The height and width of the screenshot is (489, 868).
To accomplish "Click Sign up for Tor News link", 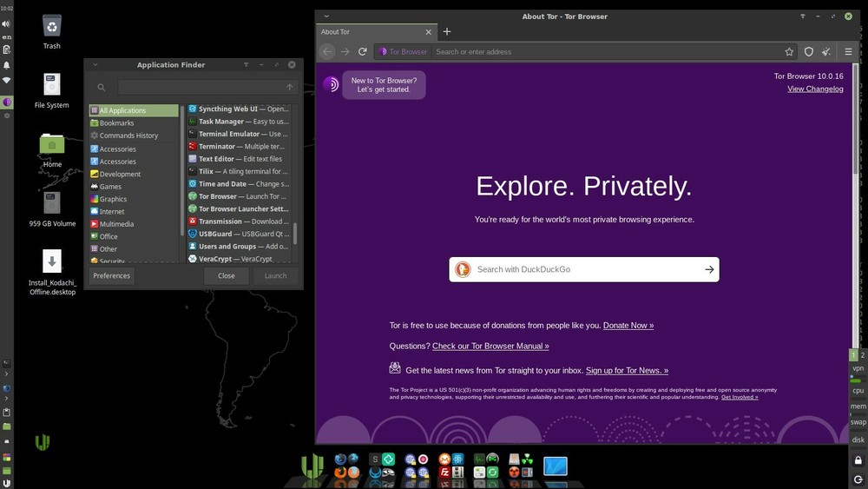I will coord(627,371).
